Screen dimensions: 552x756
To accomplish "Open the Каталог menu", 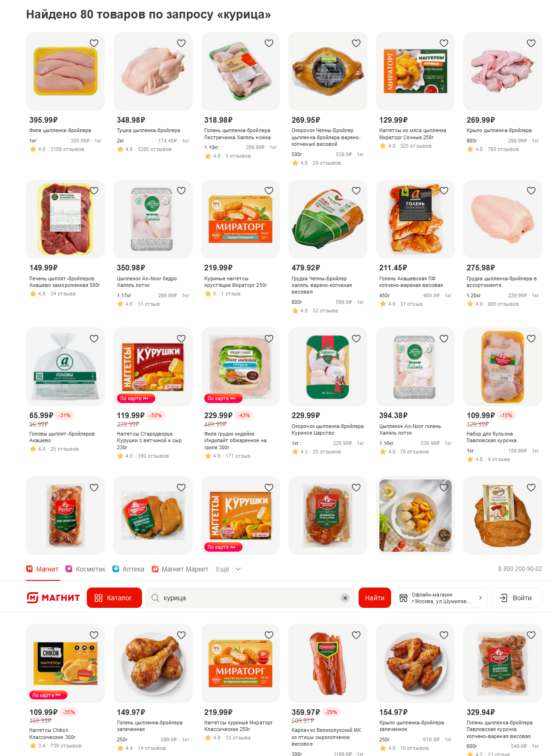I will [x=114, y=598].
